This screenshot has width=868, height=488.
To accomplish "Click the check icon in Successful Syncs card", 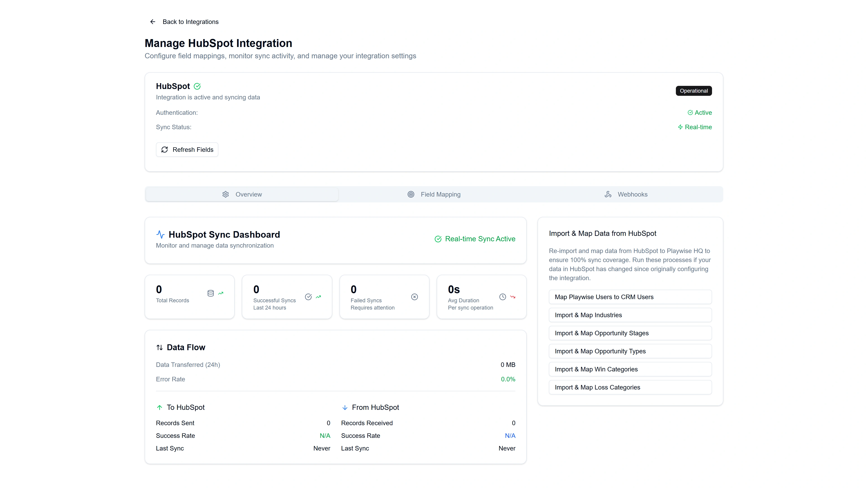I will (308, 297).
